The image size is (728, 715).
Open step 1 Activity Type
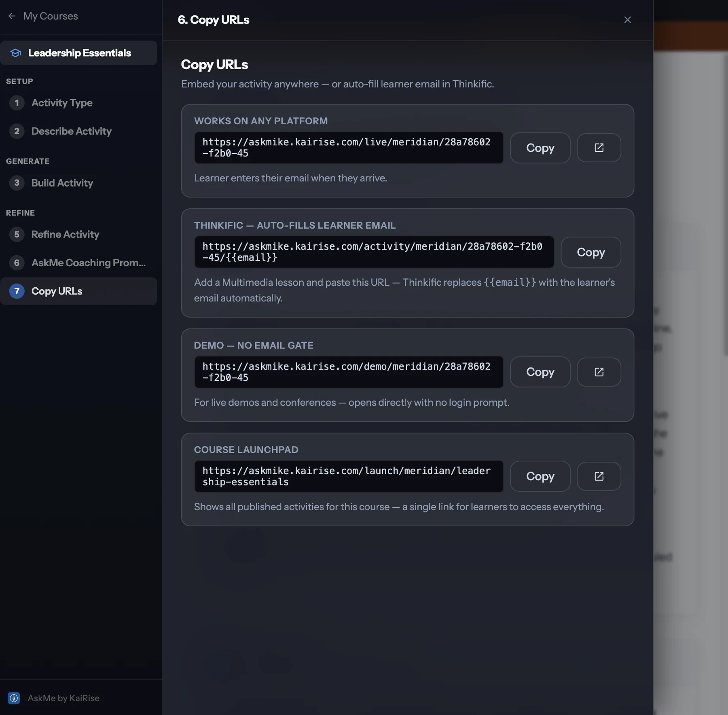pos(78,103)
